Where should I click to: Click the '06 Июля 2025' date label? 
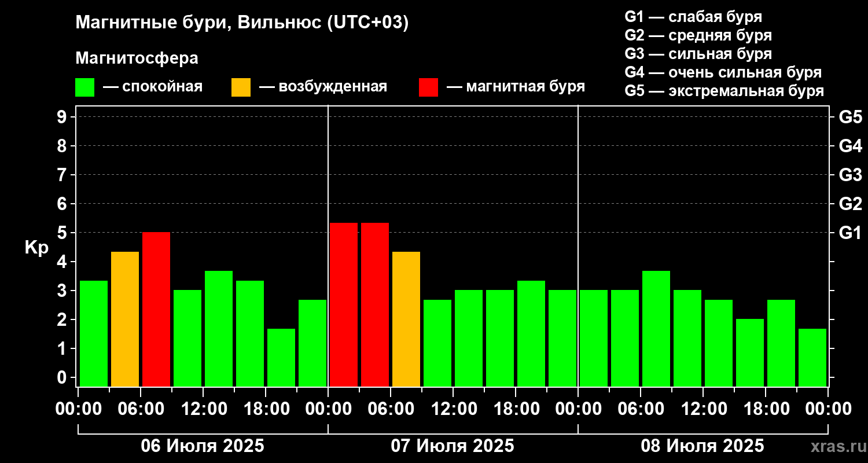click(203, 446)
